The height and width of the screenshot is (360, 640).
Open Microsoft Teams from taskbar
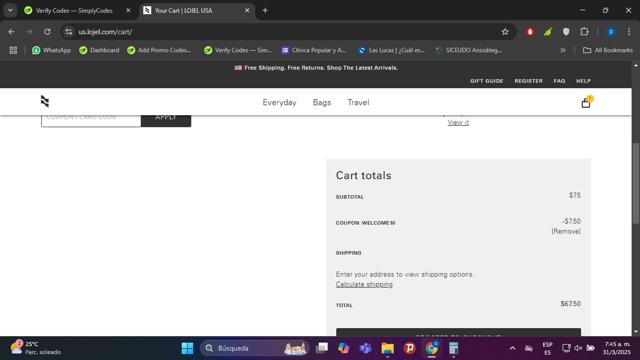[365, 348]
